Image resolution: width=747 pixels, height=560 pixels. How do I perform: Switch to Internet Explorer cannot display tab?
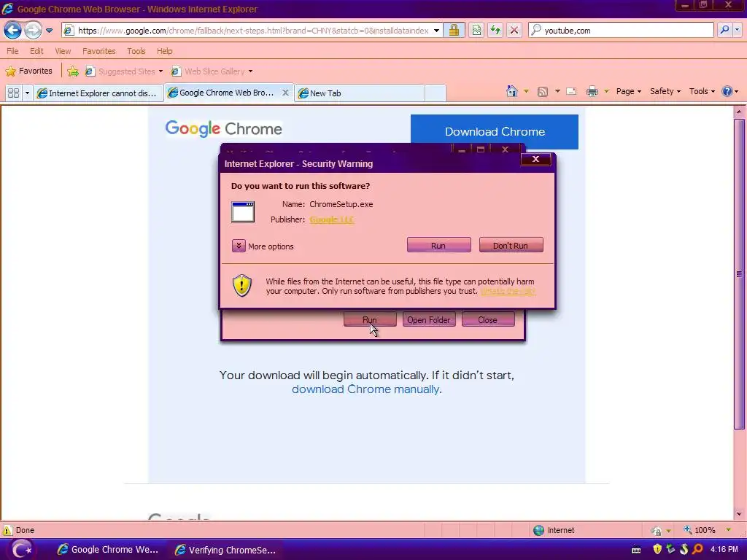point(98,93)
